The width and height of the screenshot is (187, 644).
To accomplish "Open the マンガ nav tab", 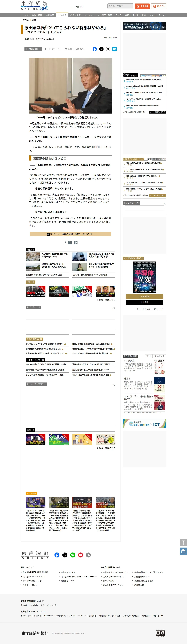I will pos(152,15).
